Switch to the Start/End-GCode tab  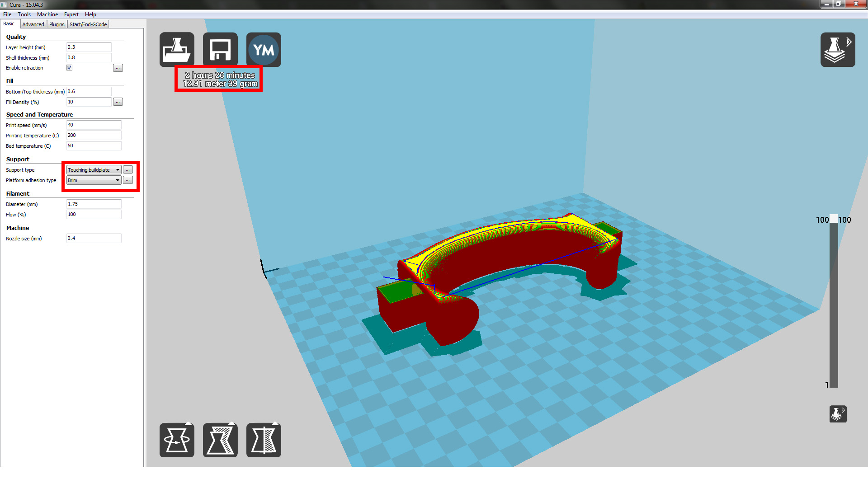click(88, 24)
